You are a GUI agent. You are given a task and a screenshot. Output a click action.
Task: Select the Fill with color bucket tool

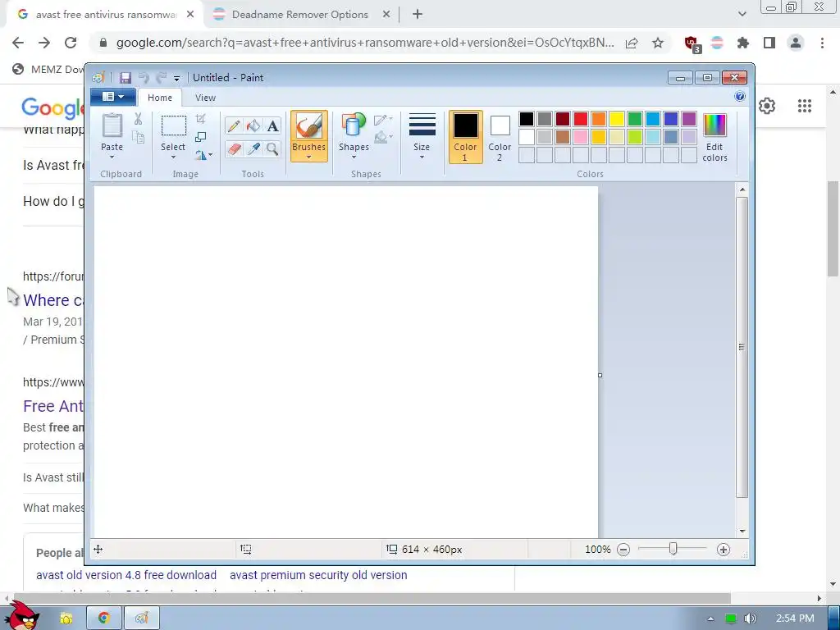pos(253,126)
